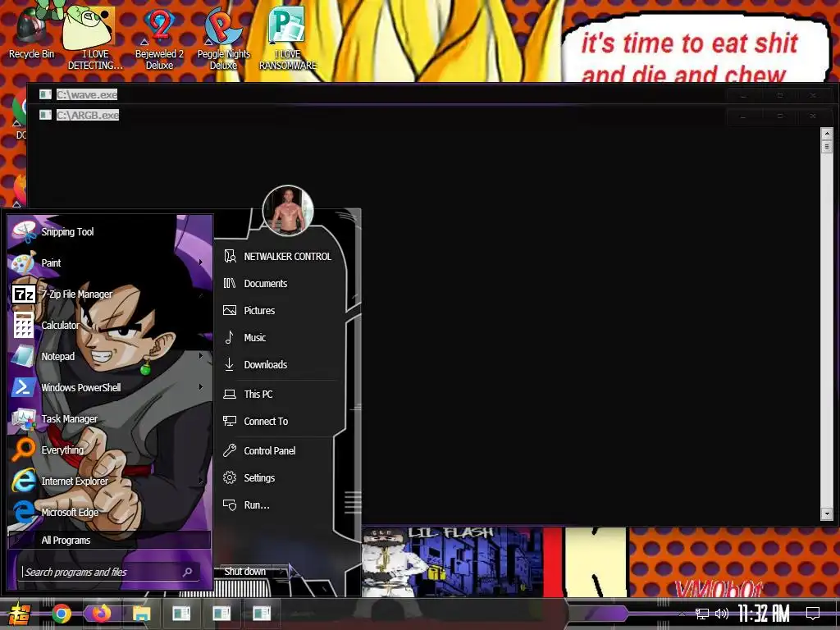This screenshot has height=630, width=840.
Task: Open Paint from the Start menu
Action: click(x=110, y=263)
